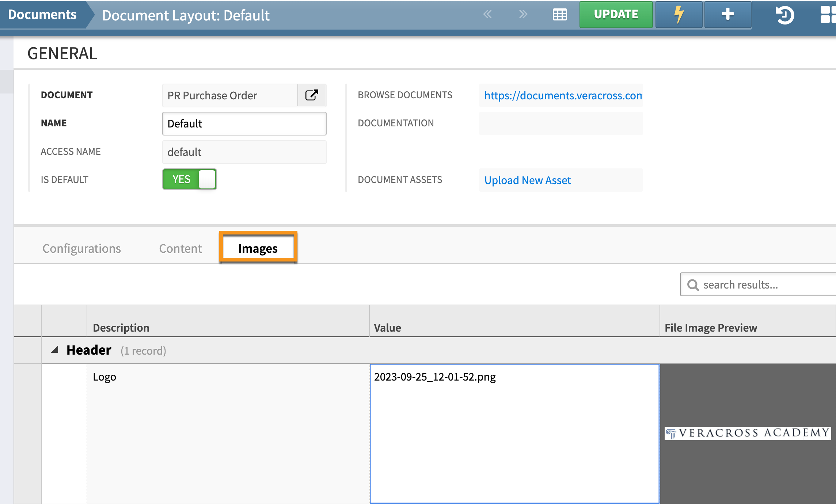Navigate forward using the double right chevron
Viewport: 836px width, 504px height.
point(523,15)
